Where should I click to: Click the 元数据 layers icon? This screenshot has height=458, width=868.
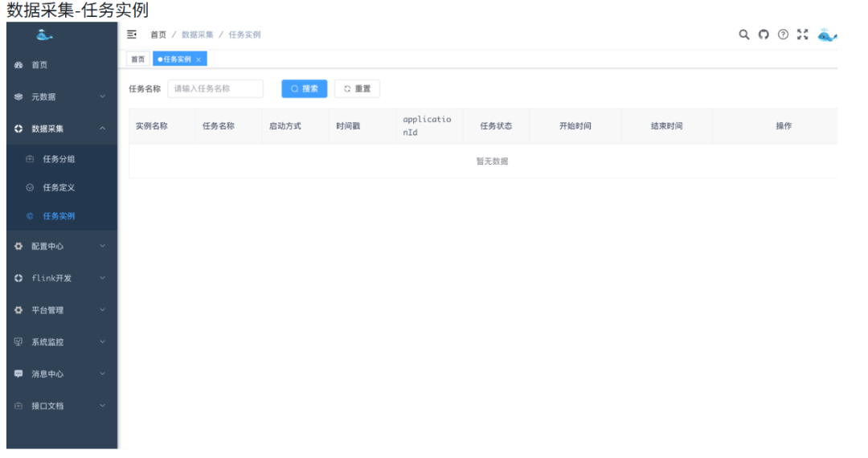pos(18,96)
